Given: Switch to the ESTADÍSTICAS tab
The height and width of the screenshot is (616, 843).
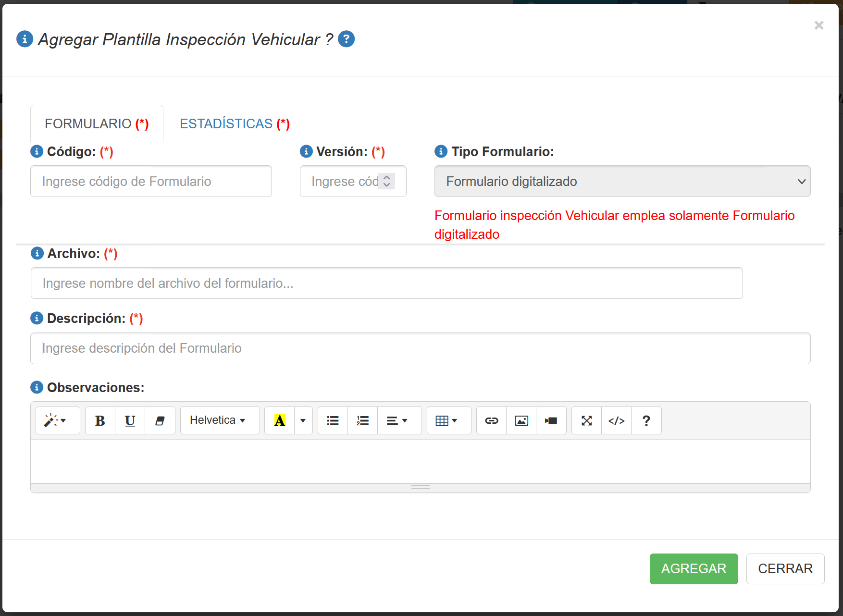Looking at the screenshot, I should pos(235,124).
